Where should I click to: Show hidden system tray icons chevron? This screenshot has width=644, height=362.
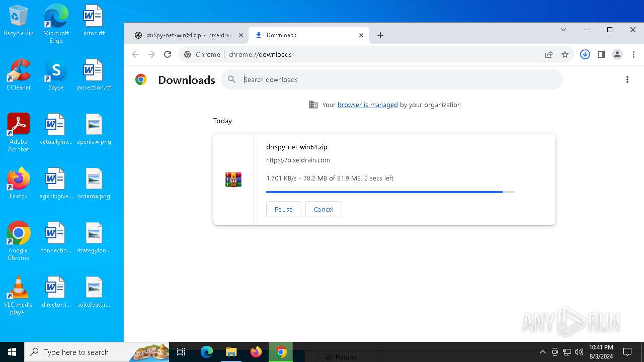[542, 352]
